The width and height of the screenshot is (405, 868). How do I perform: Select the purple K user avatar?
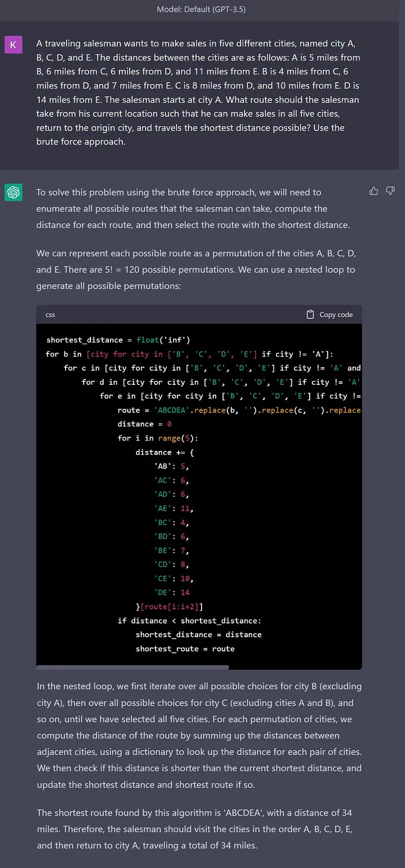[13, 45]
